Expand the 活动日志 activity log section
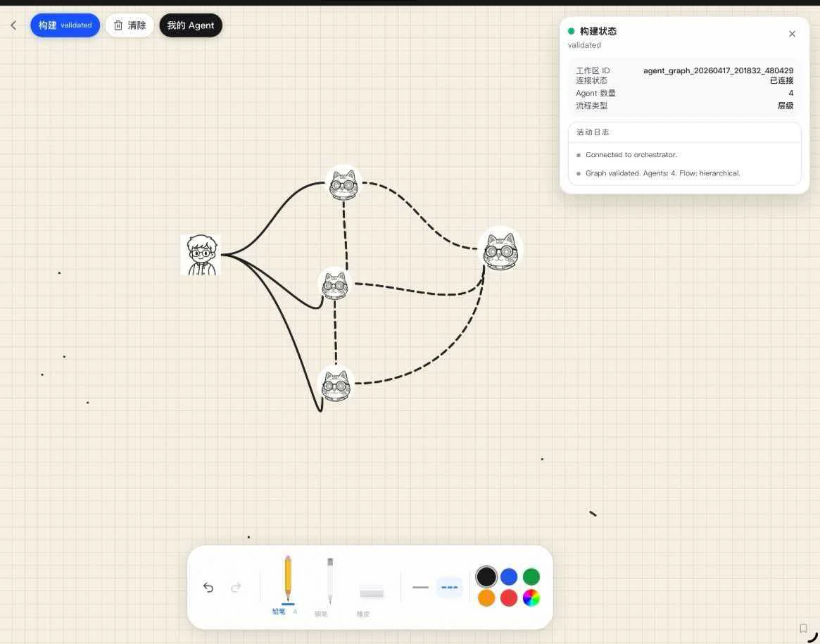 pos(591,132)
